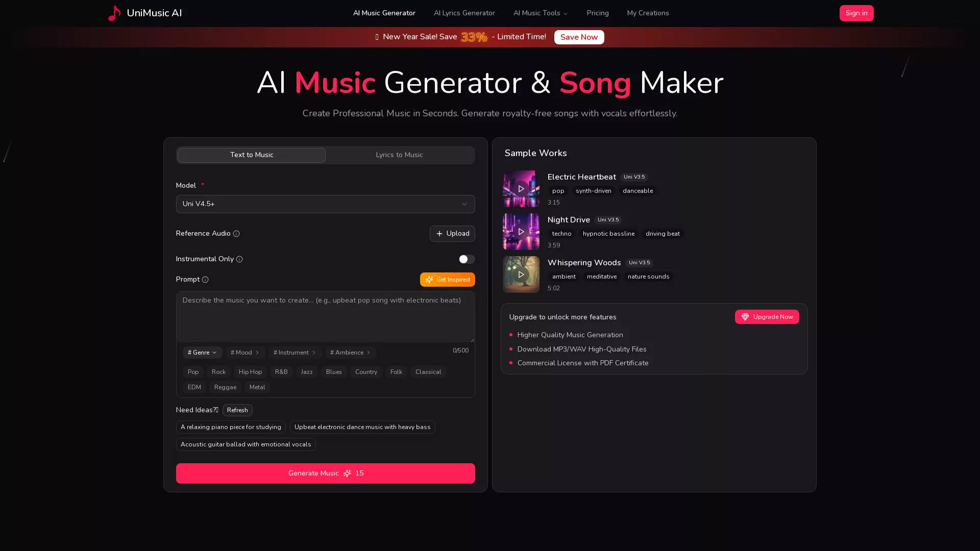The width and height of the screenshot is (980, 551).
Task: Open the Pricing page
Action: point(597,13)
